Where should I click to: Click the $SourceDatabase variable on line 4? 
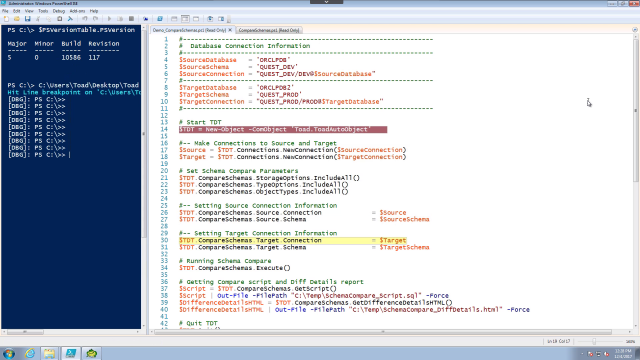coord(207,60)
